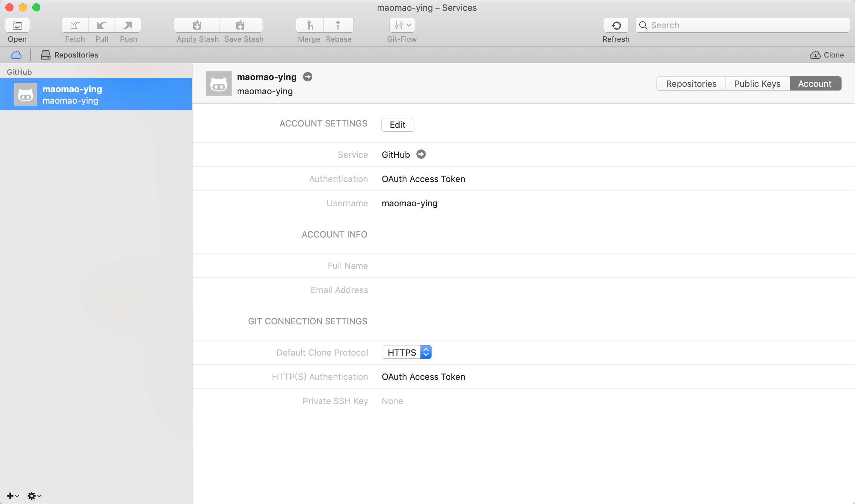Open the gear settings menu
The width and height of the screenshot is (855, 504).
click(x=34, y=496)
